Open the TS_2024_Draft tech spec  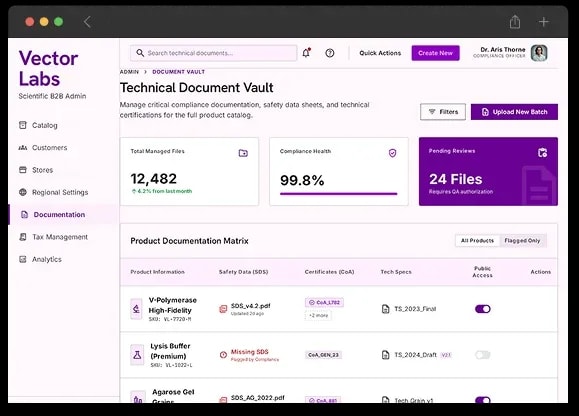tap(415, 355)
